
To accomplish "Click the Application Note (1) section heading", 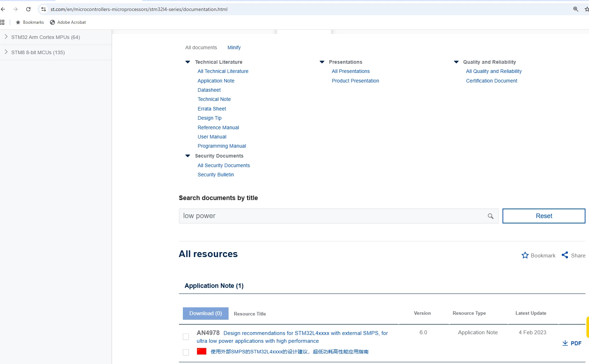I will click(x=214, y=286).
